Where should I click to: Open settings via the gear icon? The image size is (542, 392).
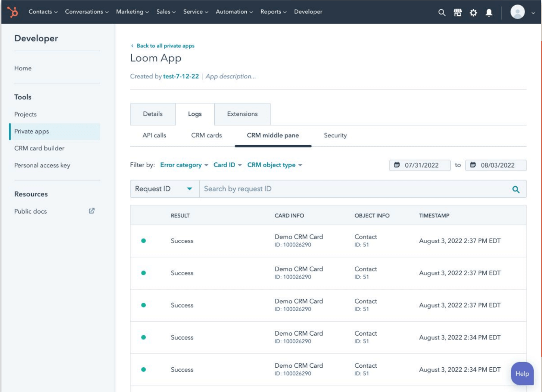473,12
